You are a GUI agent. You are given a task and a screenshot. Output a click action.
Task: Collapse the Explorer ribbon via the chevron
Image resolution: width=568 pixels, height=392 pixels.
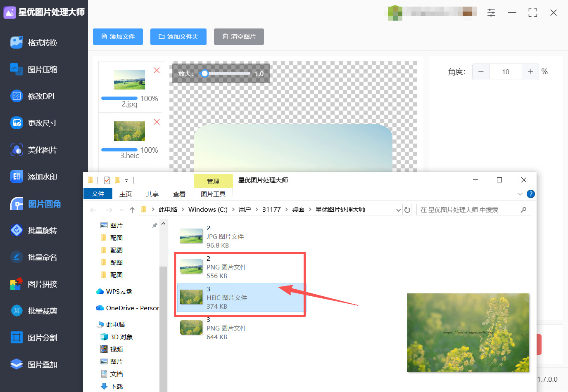(520, 194)
